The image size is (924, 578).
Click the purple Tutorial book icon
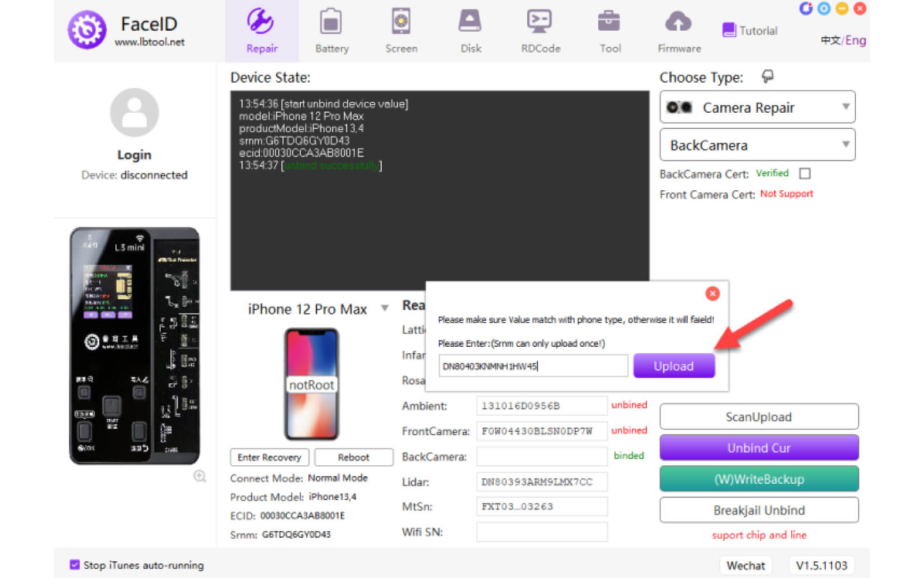[x=729, y=30]
